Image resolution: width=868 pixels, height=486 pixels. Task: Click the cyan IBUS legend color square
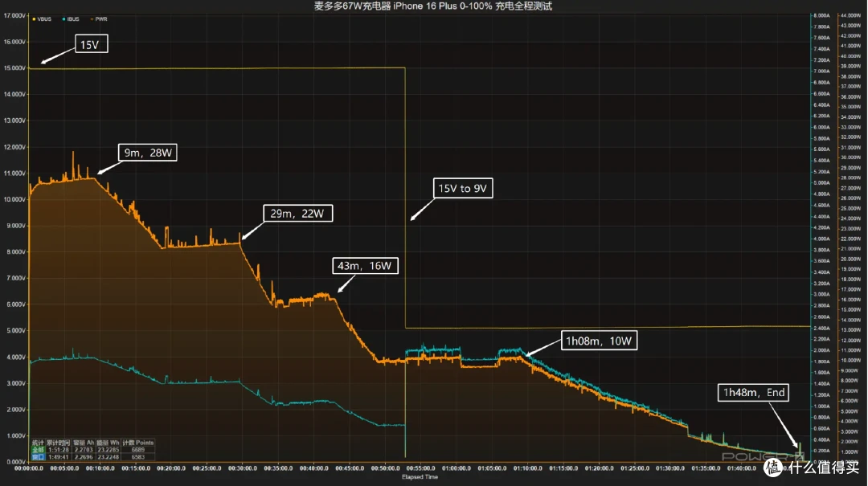pos(63,18)
